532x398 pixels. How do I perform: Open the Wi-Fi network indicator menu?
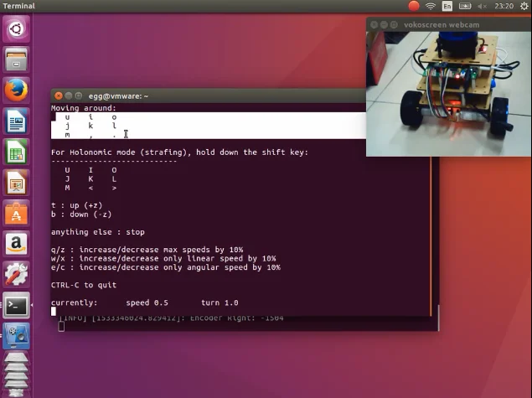[x=431, y=6]
